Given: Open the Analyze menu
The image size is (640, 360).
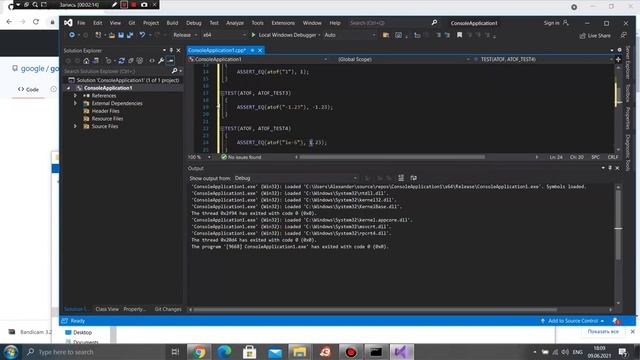Looking at the screenshot, I should pos(235,23).
